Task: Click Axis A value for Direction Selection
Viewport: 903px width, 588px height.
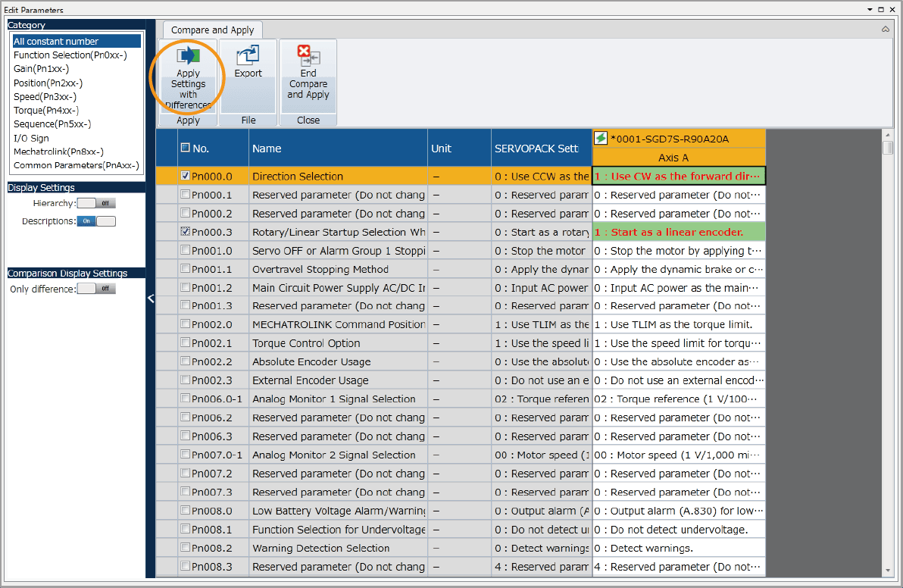Action: point(678,177)
